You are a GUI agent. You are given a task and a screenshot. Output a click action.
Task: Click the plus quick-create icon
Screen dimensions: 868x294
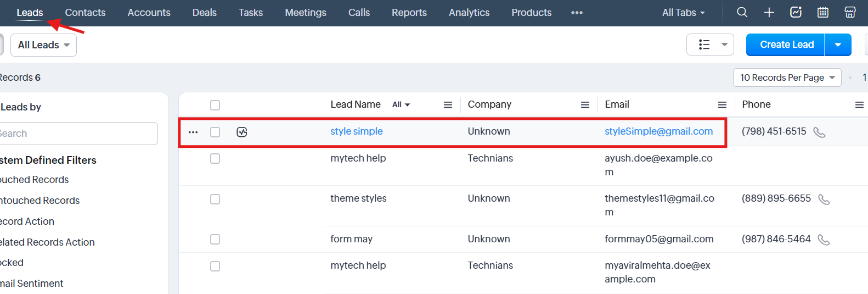pos(769,12)
